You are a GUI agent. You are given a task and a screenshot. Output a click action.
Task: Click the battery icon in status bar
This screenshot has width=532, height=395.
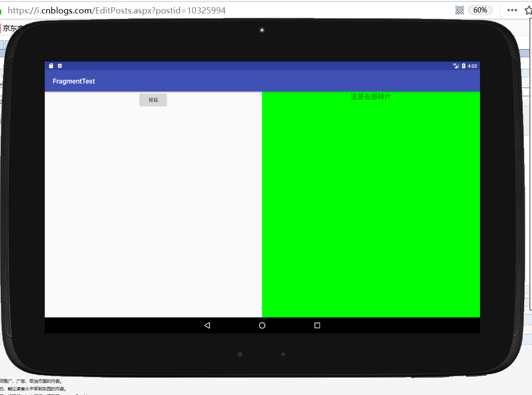point(464,66)
